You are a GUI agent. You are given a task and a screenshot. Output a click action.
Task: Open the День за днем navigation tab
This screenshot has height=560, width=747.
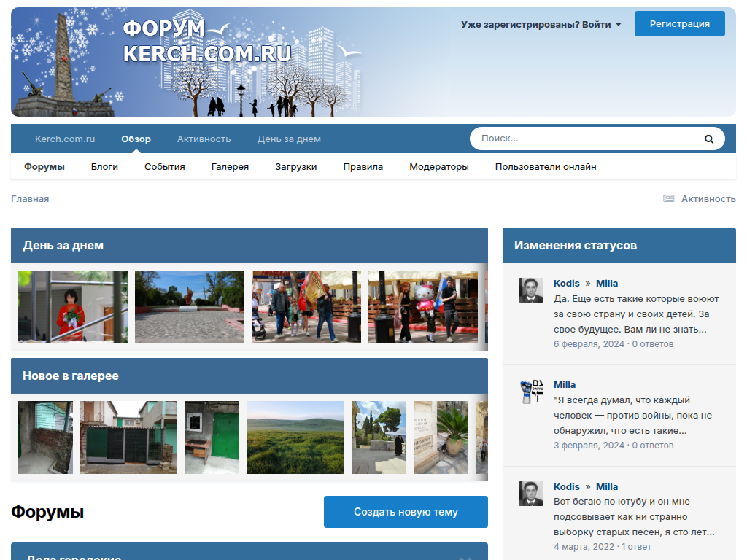point(289,139)
